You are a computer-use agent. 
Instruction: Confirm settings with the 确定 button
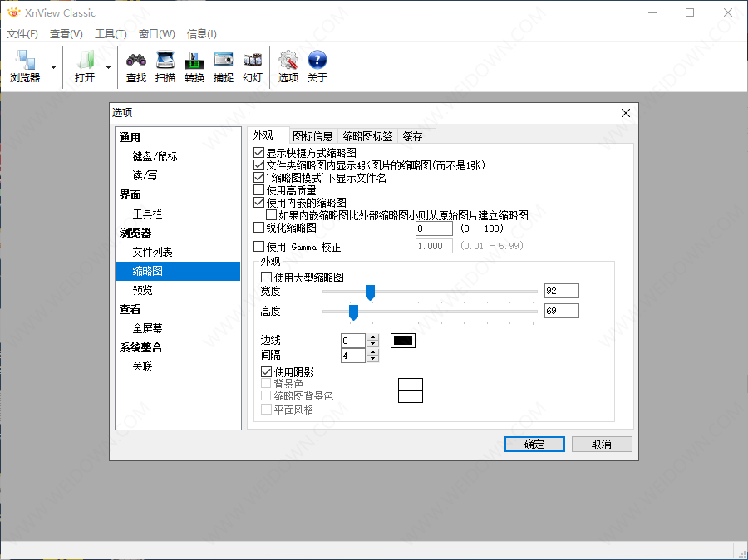tap(534, 444)
